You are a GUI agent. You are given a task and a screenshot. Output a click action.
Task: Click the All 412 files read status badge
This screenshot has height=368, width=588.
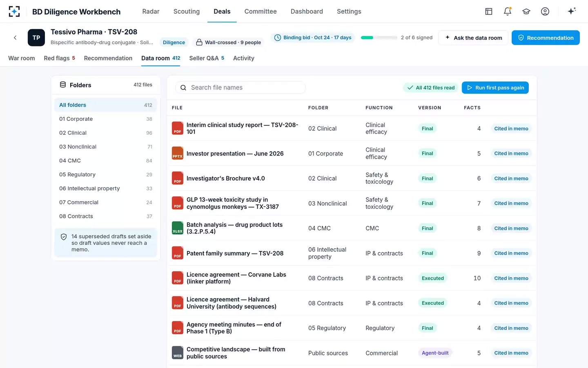431,88
